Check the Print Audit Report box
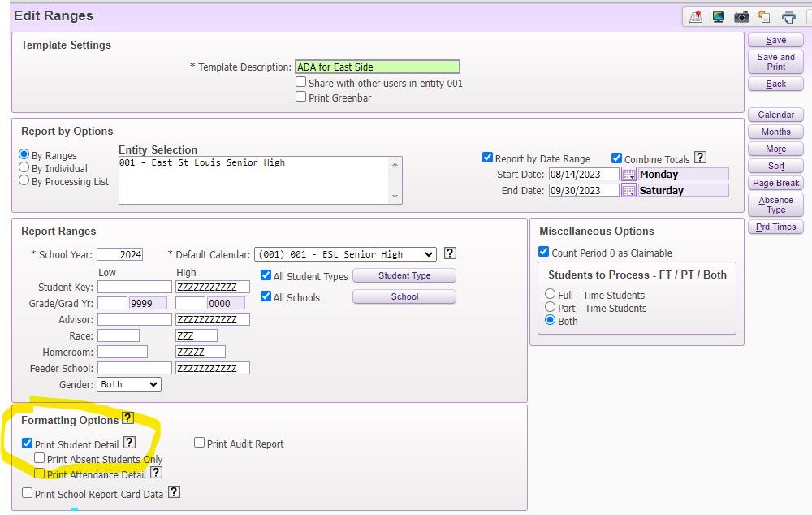Viewport: 812px width, 515px height. (200, 444)
